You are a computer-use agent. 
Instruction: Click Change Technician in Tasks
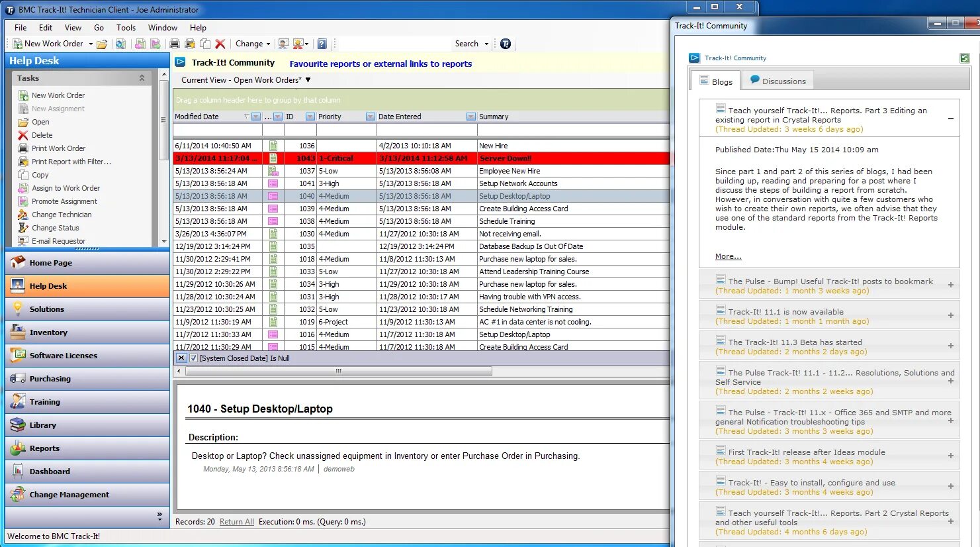tap(62, 215)
